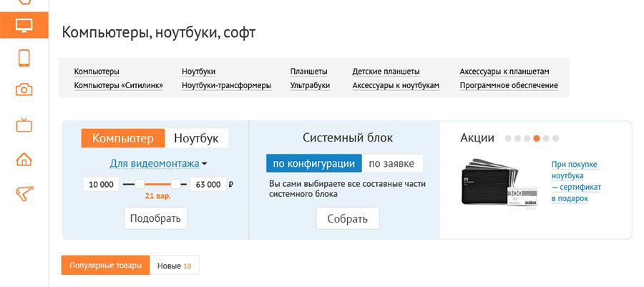
Task: Open the smartphones category icon in sidebar
Action: 24,58
